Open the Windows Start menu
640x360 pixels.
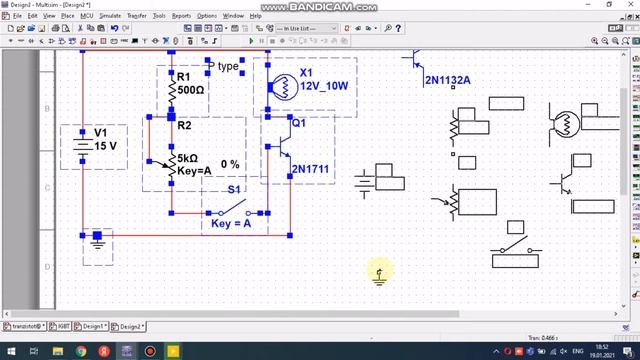click(11, 351)
